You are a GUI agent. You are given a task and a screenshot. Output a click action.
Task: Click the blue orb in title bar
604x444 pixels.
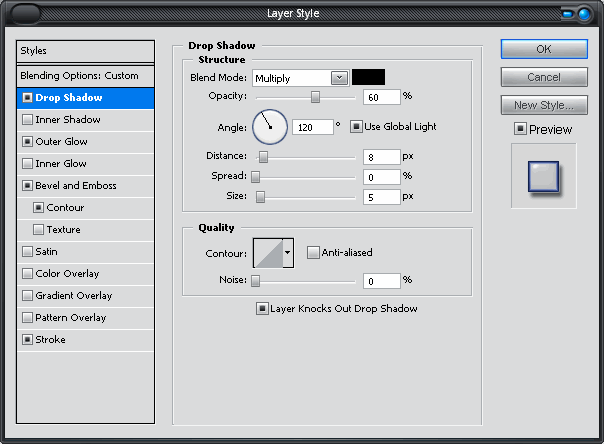[x=582, y=14]
